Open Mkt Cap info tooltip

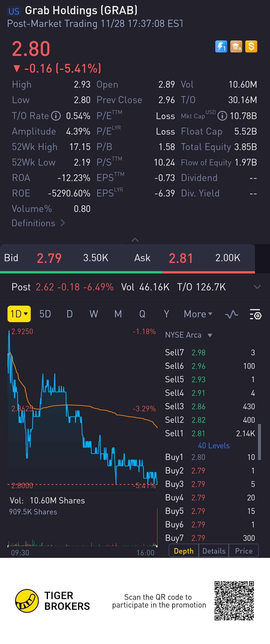pos(222,116)
